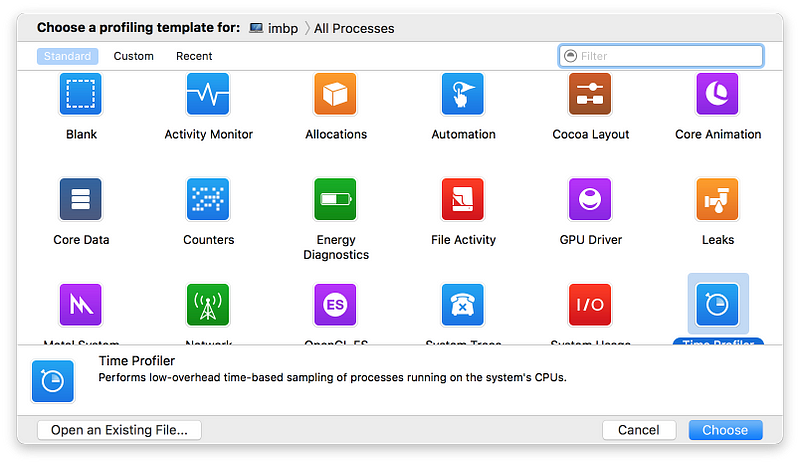Pick the Energy Diagnostics battery icon
800x465 pixels.
click(335, 199)
